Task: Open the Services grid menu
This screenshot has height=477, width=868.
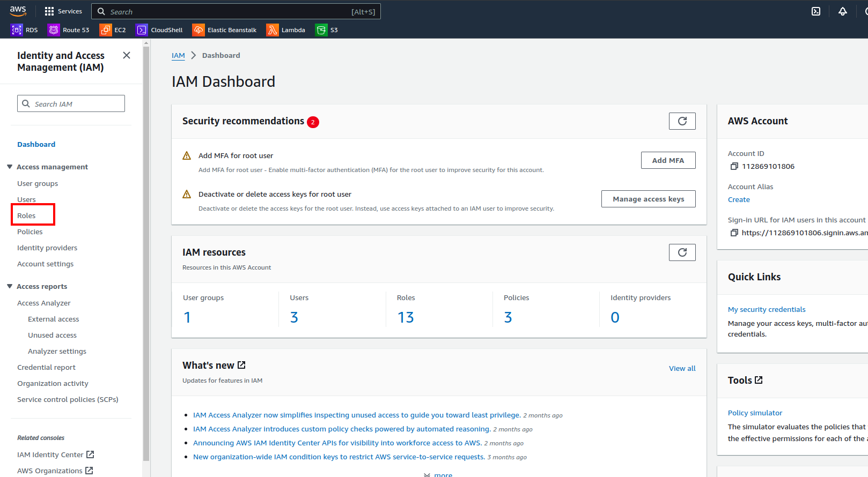Action: pyautogui.click(x=63, y=11)
